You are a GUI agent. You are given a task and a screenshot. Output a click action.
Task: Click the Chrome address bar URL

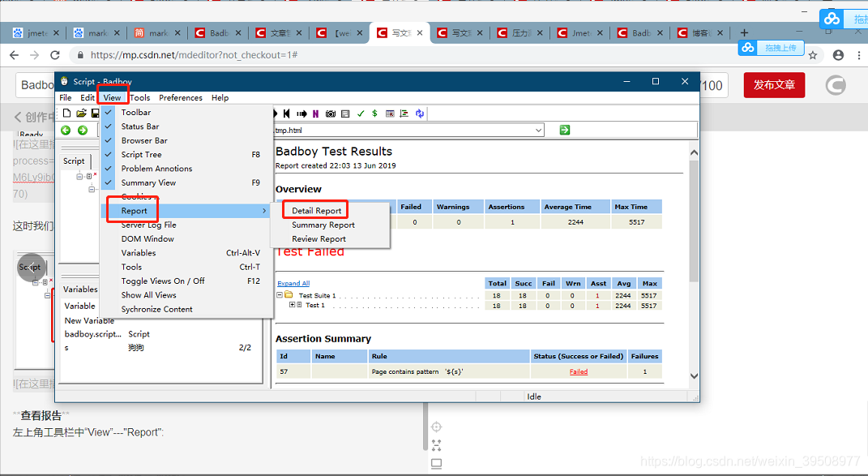194,55
